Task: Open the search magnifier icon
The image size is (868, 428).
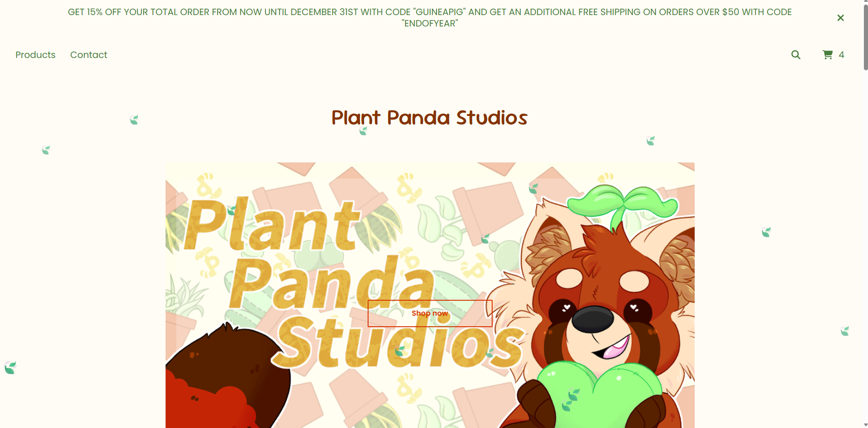Action: 795,55
